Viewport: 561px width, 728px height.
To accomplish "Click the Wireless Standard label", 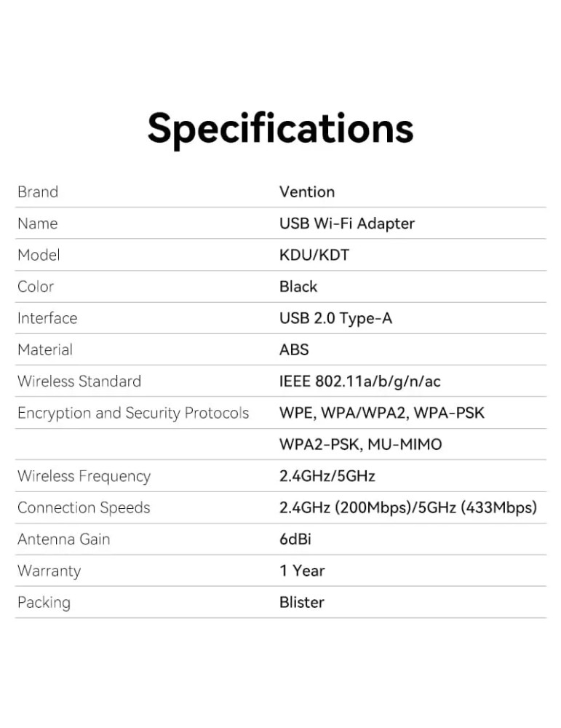I will [79, 381].
